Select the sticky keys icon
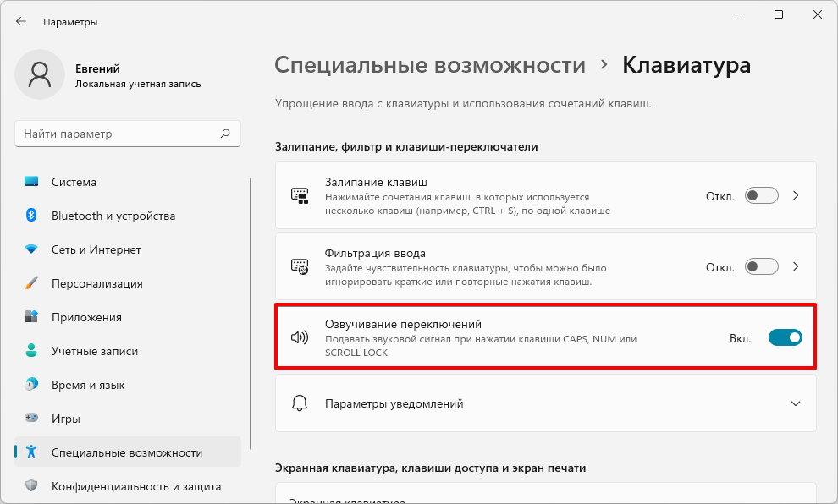The height and width of the screenshot is (504, 838). pos(300,195)
